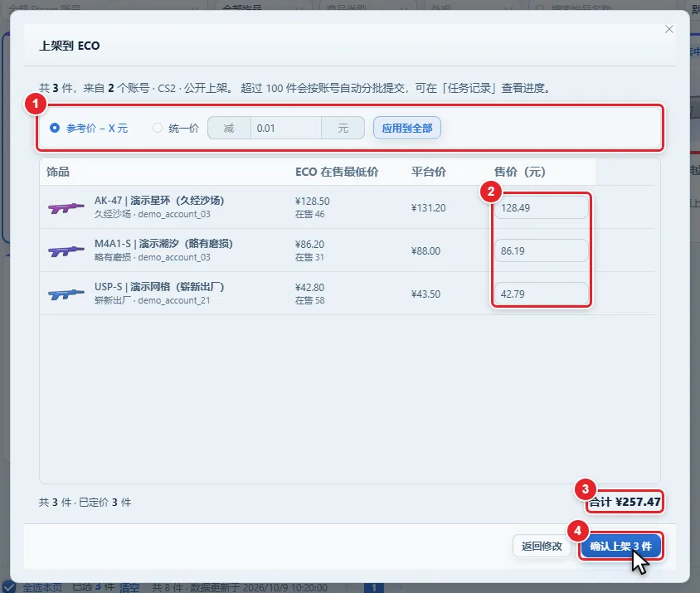The image size is (700, 593).
Task: Click the AK-47 weapon thumbnail
Action: pos(66,207)
